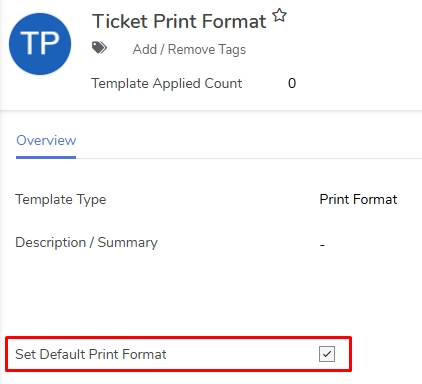Viewport: 422px width, 384px height.
Task: Click the tag icon beside Add / Remove Tags
Action: tap(99, 48)
